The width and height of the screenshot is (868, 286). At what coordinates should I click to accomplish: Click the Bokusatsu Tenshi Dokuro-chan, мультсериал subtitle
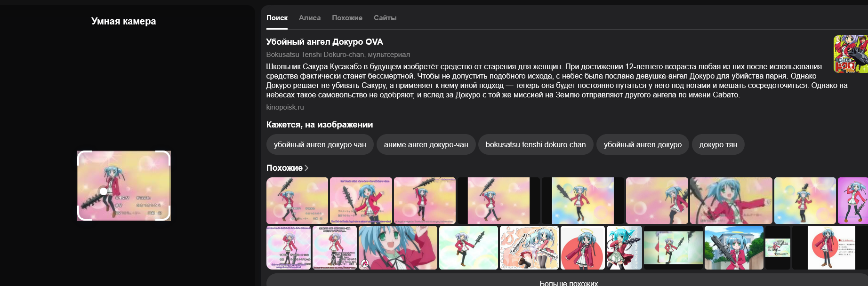[338, 55]
